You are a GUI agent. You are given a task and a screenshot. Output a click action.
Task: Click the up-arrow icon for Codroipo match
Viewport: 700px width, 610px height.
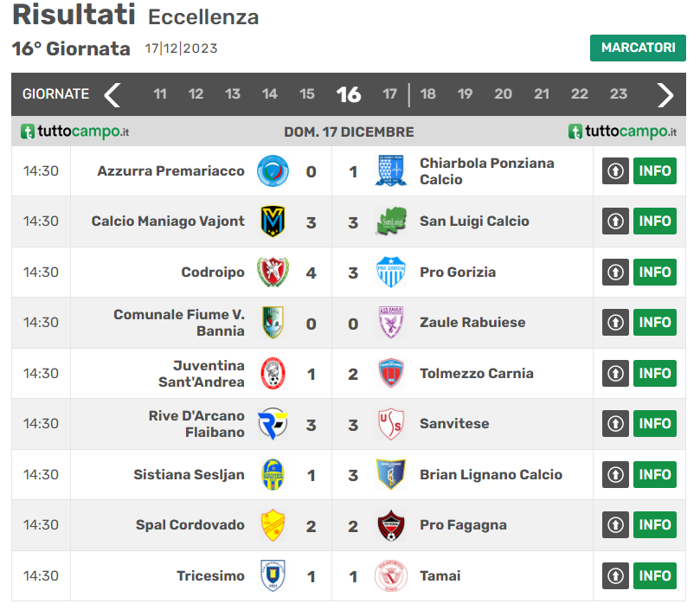615,272
